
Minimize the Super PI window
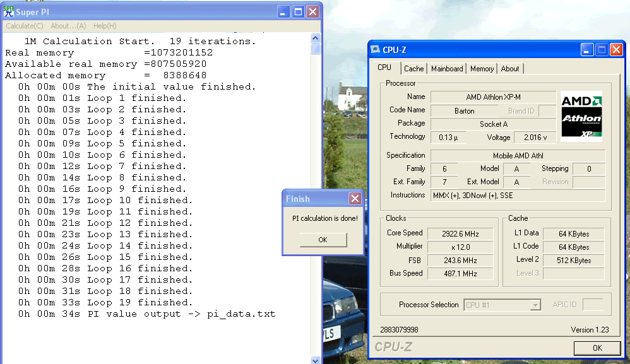[x=283, y=11]
